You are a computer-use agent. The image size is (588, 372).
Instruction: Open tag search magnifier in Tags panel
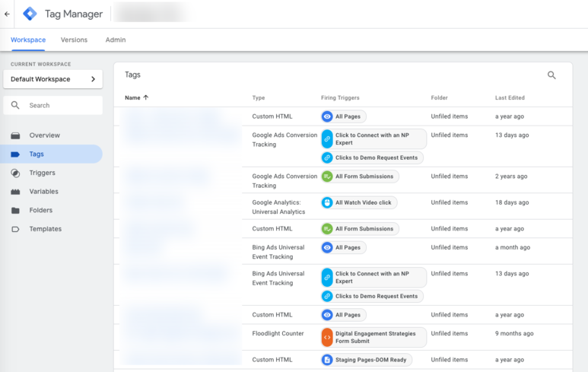(x=551, y=75)
